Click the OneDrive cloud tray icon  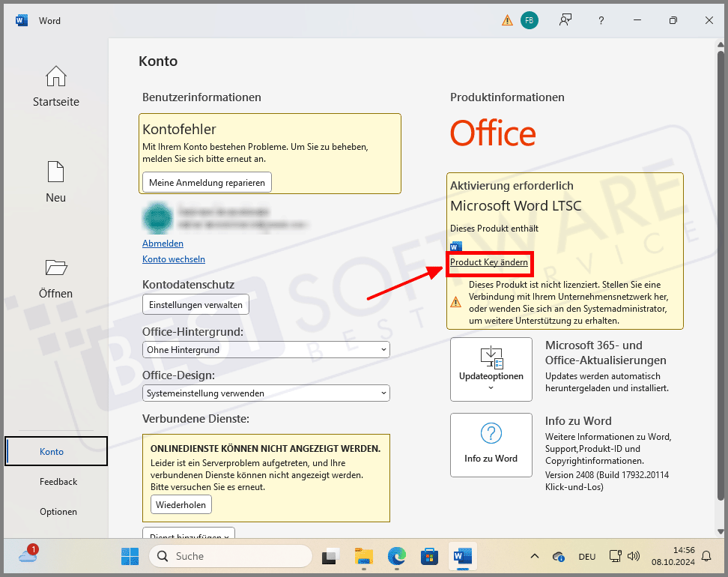click(559, 556)
